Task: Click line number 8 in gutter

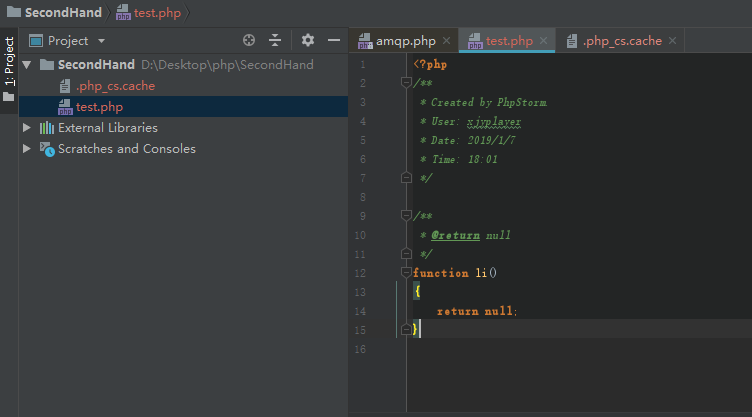Action: pos(363,197)
